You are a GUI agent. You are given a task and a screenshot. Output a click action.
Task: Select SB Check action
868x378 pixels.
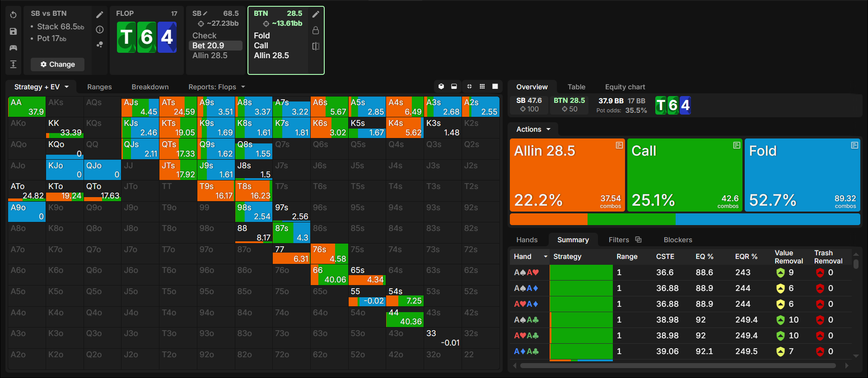pos(205,35)
